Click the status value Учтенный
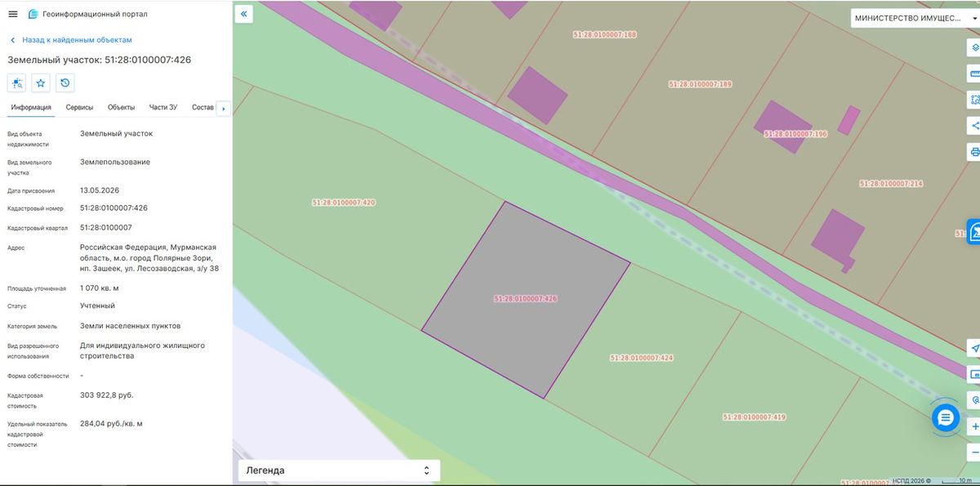 tap(97, 305)
